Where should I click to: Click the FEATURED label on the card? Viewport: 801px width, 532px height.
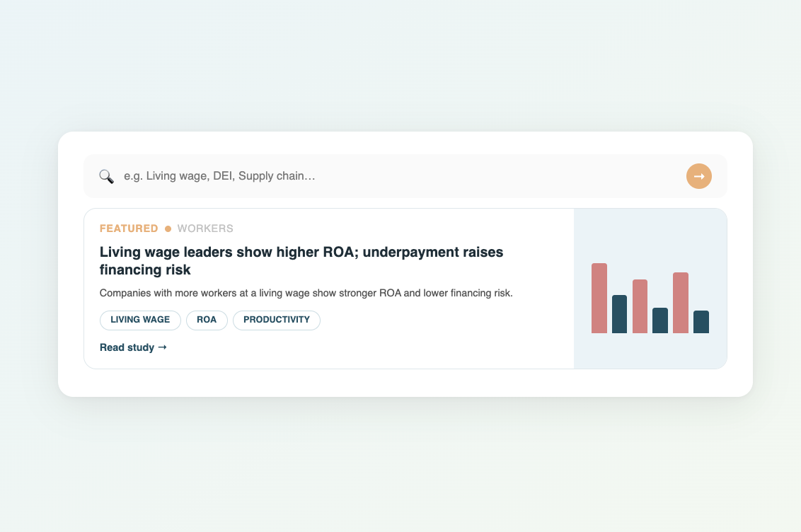click(x=129, y=229)
